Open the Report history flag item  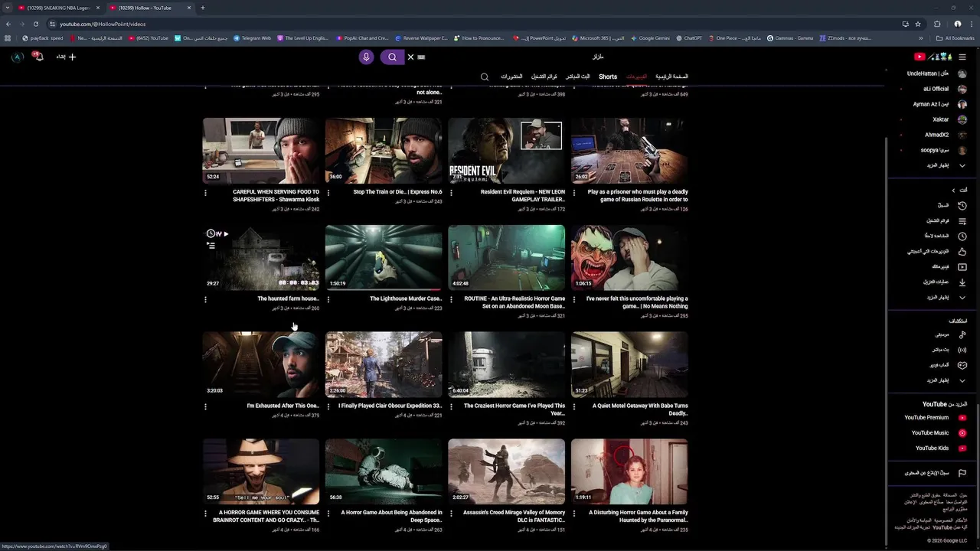pyautogui.click(x=936, y=473)
